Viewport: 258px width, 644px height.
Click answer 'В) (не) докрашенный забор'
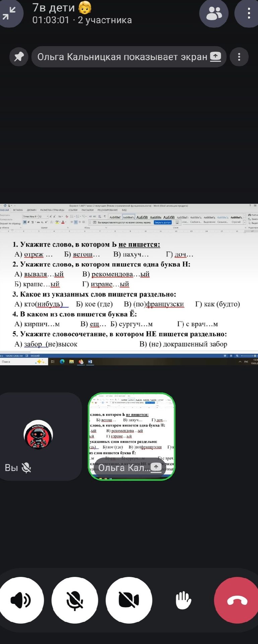[183, 344]
